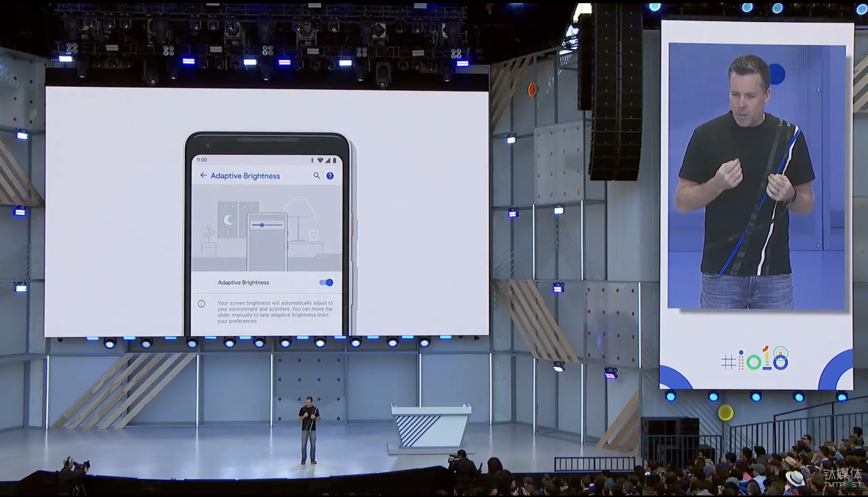Tap the info icon beside the description
The width and height of the screenshot is (868, 497).
[201, 304]
